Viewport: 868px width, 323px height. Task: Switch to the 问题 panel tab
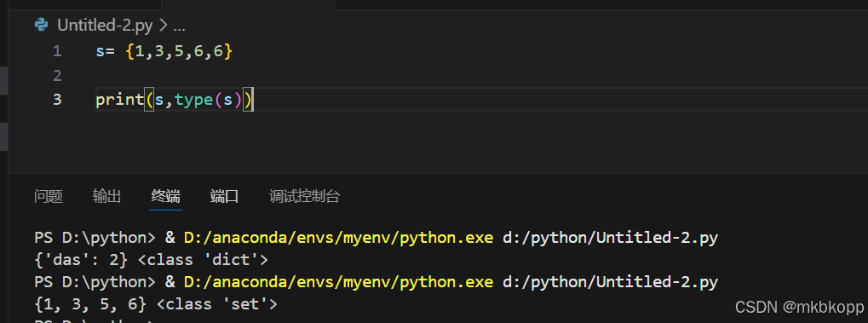49,196
